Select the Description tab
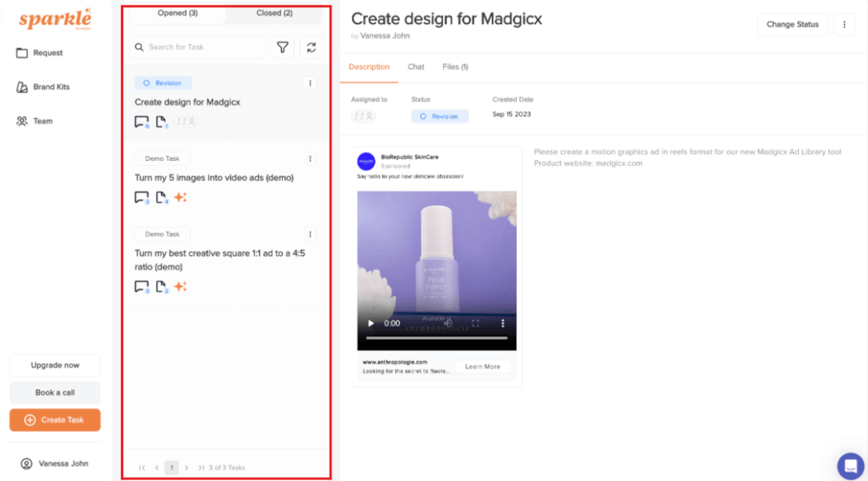The width and height of the screenshot is (868, 481). pos(369,67)
